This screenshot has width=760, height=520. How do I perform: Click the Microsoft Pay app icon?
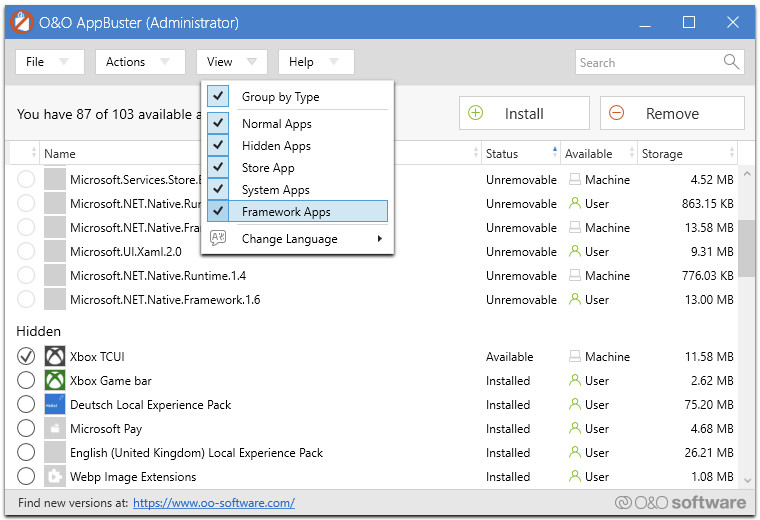coord(55,428)
